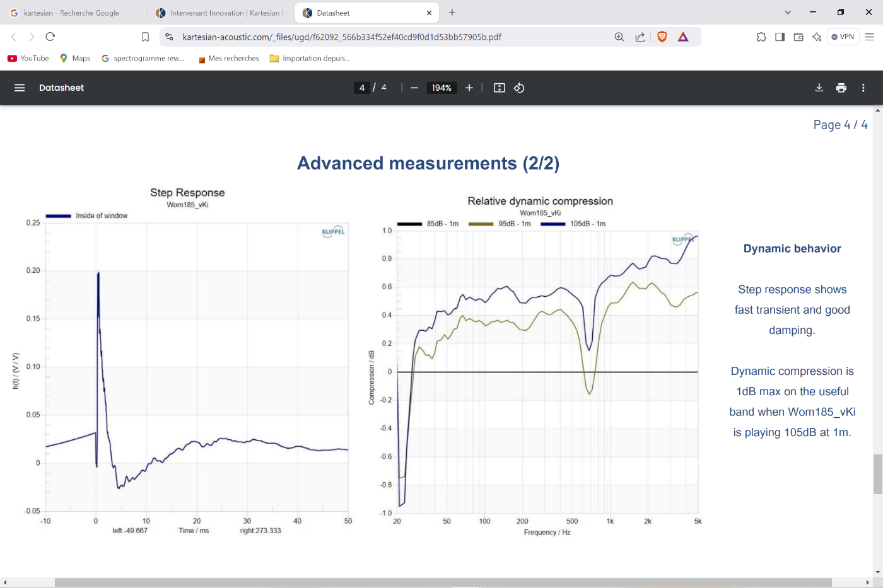
Task: Open the Mes recherches bookmark
Action: click(228, 58)
